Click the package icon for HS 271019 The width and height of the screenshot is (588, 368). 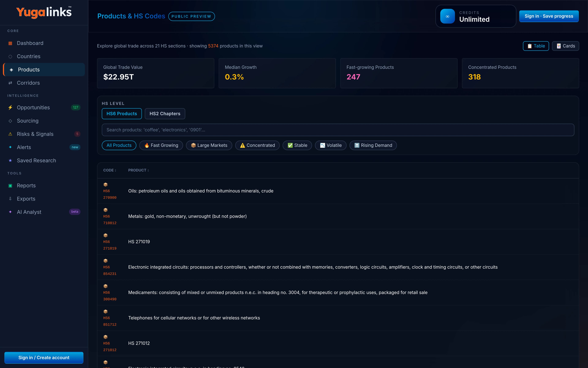(106, 235)
